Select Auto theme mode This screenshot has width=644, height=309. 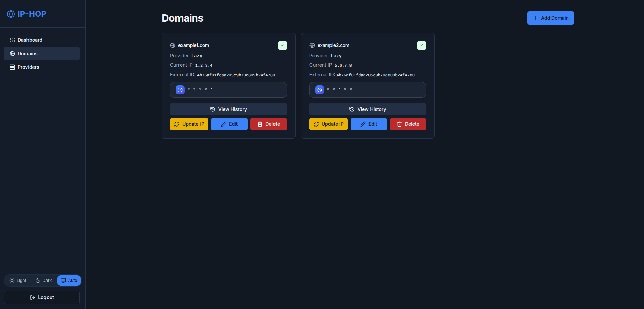[69, 281]
